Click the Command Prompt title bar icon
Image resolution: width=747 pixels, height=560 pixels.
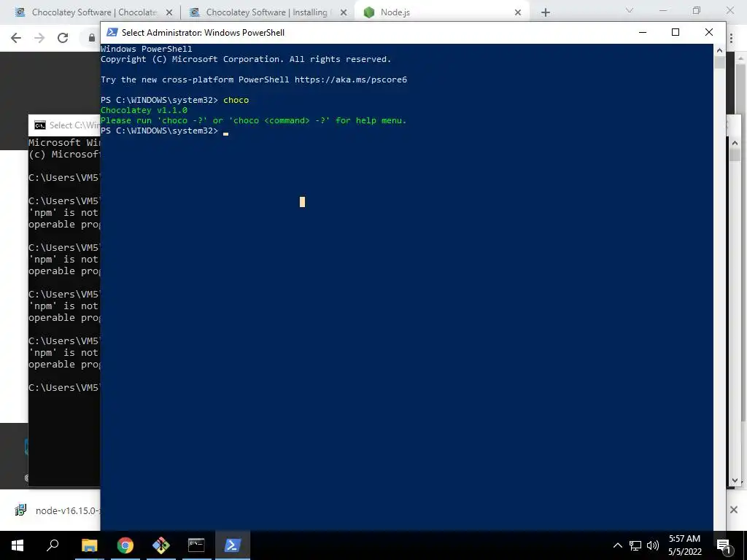(40, 125)
